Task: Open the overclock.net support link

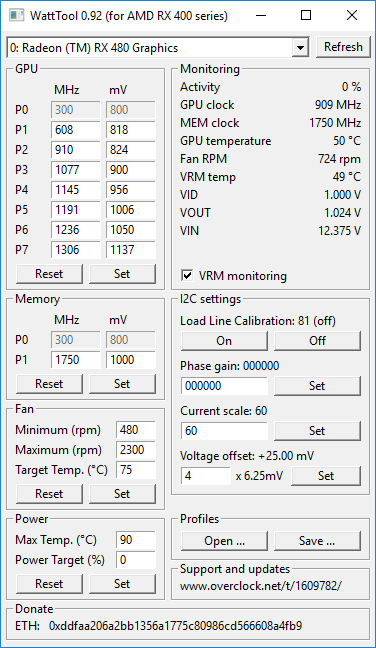Action: [x=261, y=586]
